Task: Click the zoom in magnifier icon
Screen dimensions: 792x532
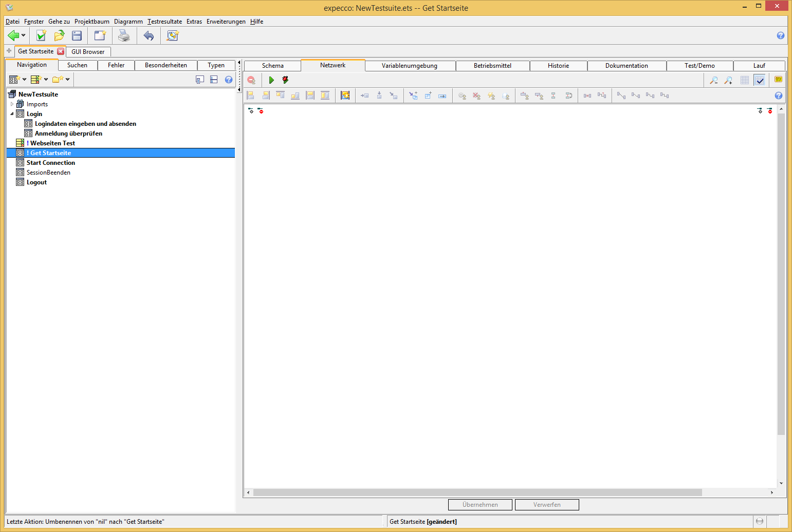Action: coord(728,80)
